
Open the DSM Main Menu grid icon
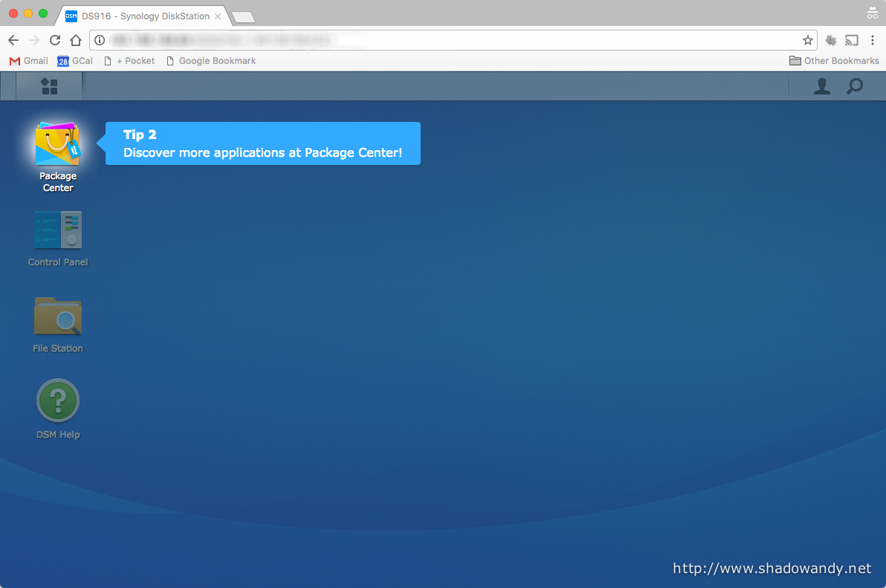tap(49, 86)
